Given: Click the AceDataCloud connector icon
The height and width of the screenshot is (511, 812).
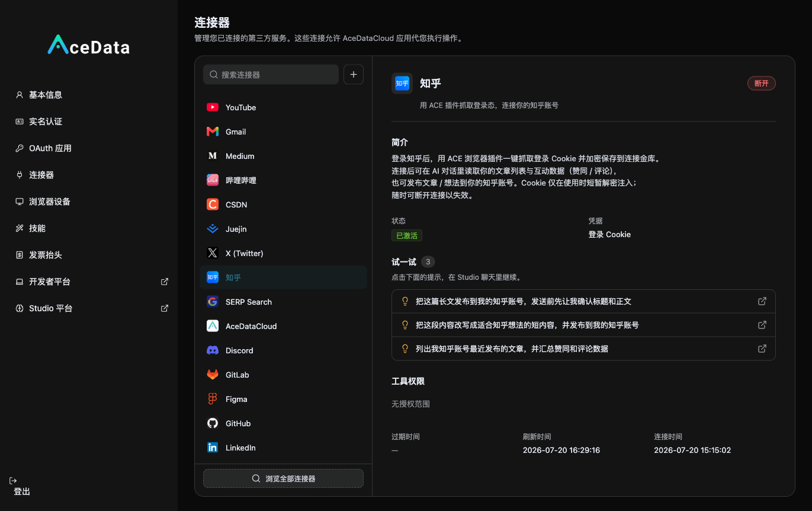Looking at the screenshot, I should point(213,326).
